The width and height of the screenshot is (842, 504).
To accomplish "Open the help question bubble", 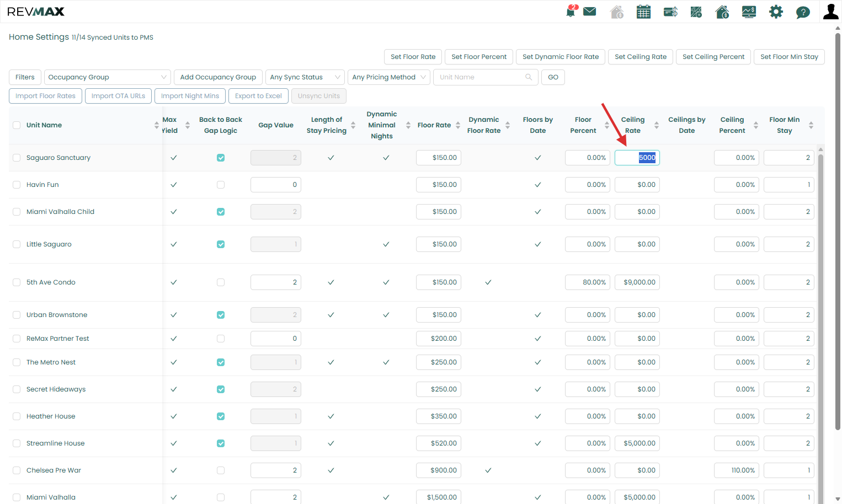I will coord(803,12).
